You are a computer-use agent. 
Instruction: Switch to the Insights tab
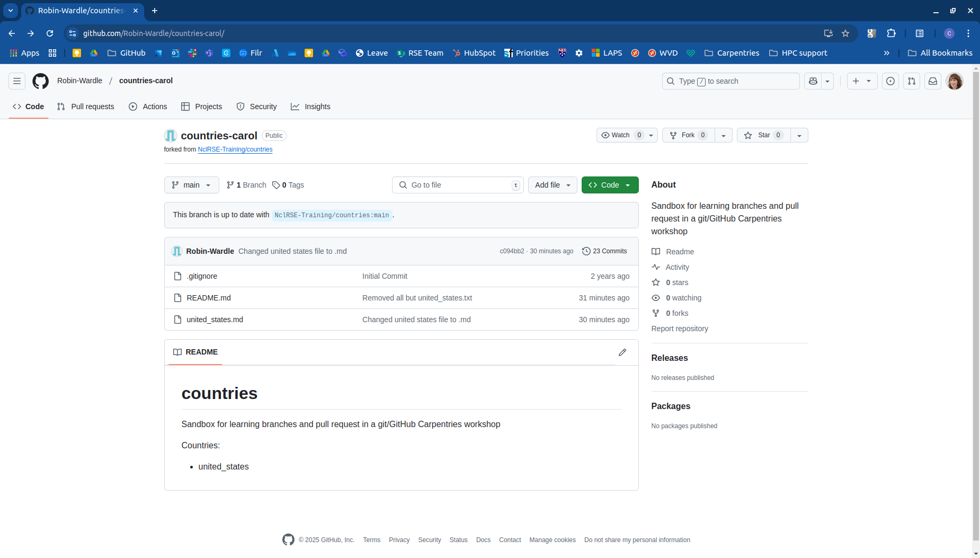coord(311,107)
